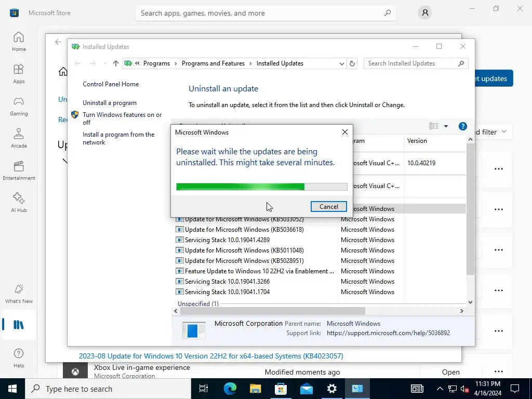532x399 pixels.
Task: Open Entertainment section in Store sidebar
Action: point(19,170)
